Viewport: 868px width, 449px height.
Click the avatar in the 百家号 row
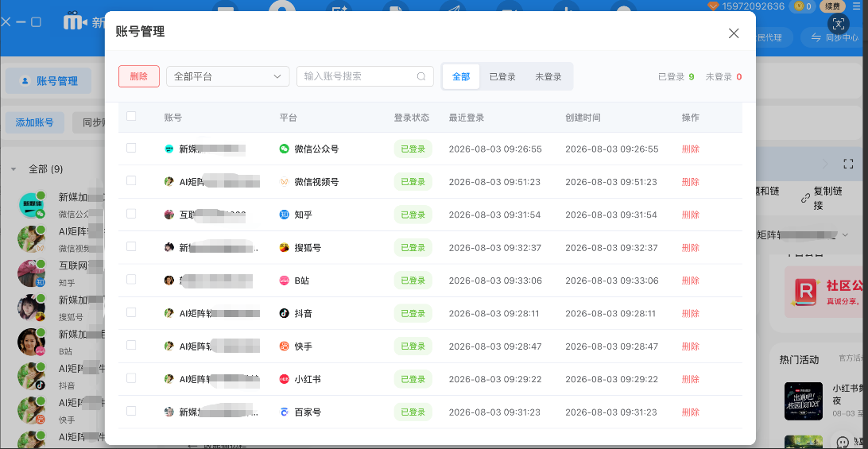(169, 412)
